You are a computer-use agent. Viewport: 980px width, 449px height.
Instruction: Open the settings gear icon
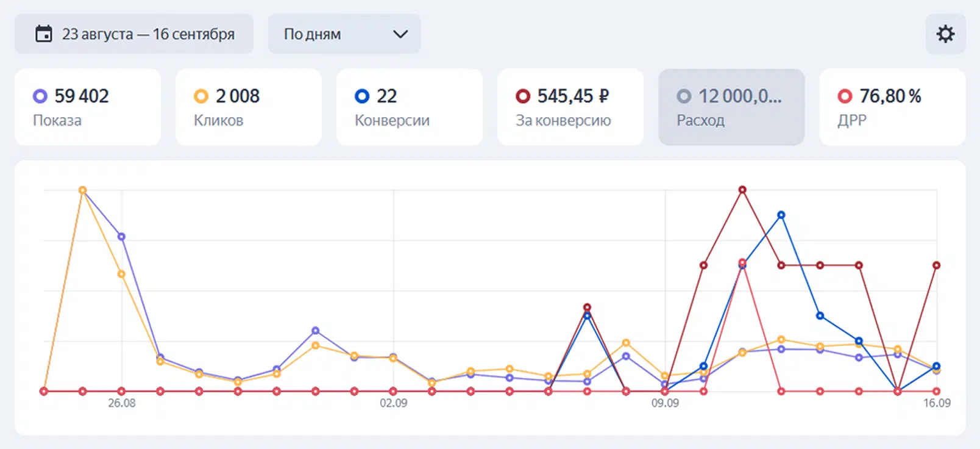945,34
